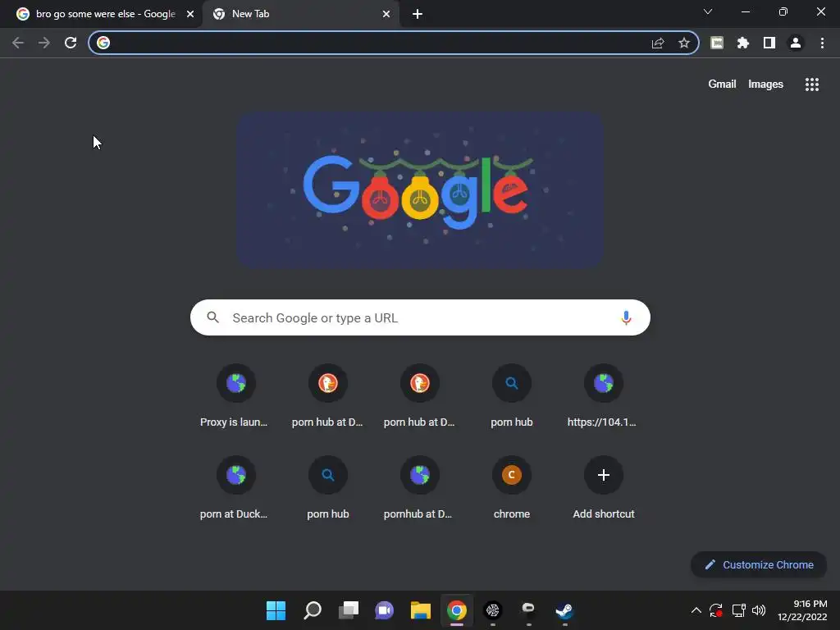Click the volume speaker tray icon
Screen dimensions: 840x630
click(759, 610)
